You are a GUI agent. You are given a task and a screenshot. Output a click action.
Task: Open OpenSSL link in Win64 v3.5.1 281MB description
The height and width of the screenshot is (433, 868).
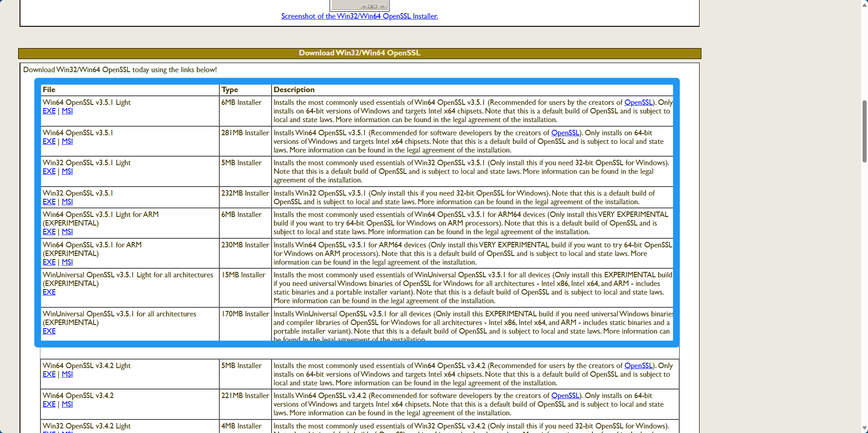(x=565, y=133)
